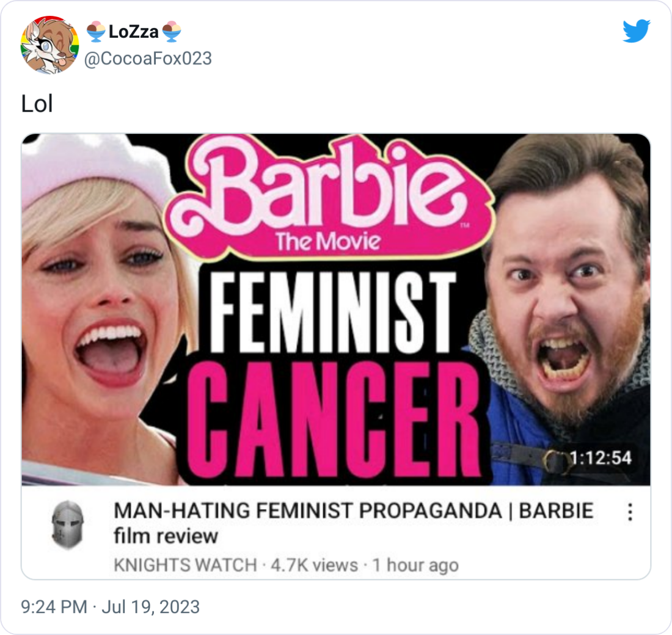The width and height of the screenshot is (672, 635).
Task: Click the Barbie The Movie logo
Action: (329, 198)
